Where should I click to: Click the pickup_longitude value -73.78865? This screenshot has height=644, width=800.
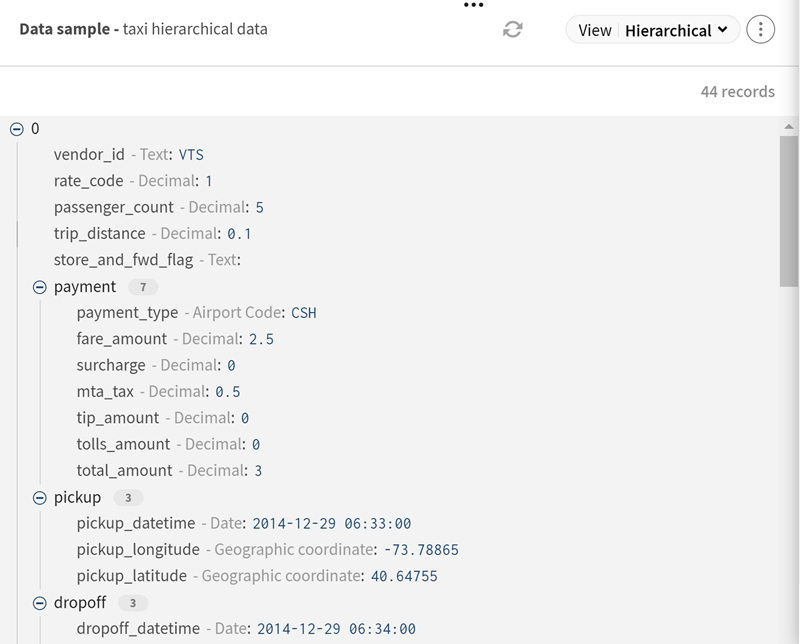point(421,550)
